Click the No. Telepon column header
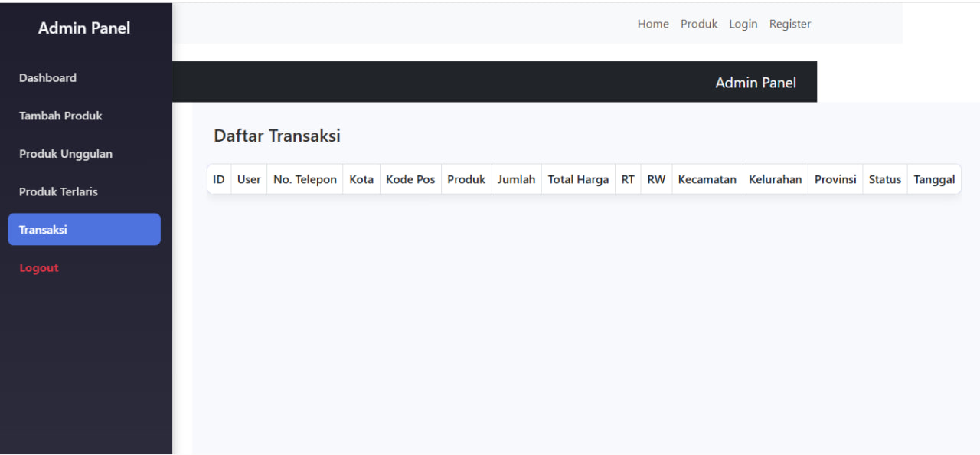The height and width of the screenshot is (455, 980). pos(305,179)
